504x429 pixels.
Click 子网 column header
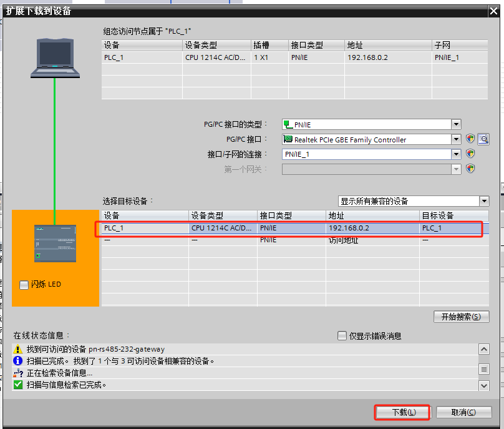[460, 45]
